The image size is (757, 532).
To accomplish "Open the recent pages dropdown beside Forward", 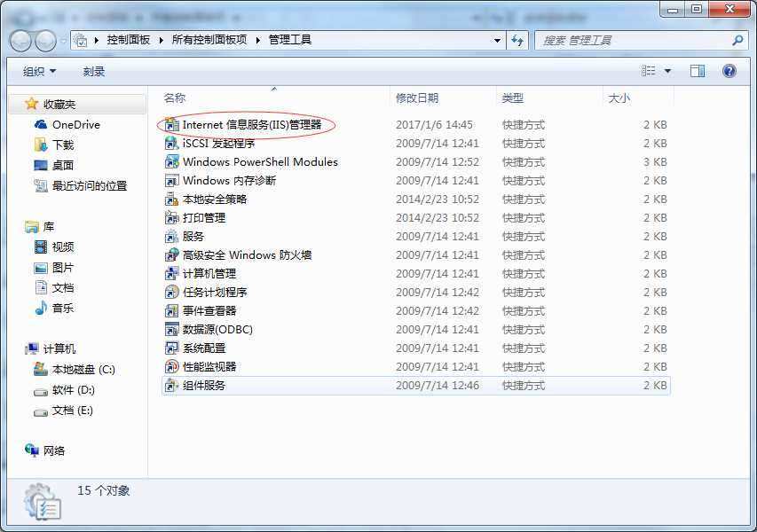I will pyautogui.click(x=63, y=41).
